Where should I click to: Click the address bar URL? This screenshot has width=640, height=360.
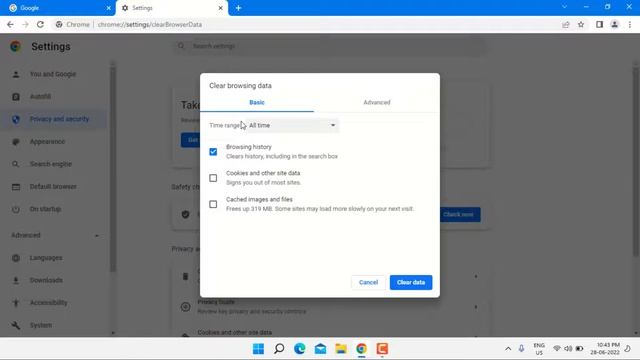point(150,24)
